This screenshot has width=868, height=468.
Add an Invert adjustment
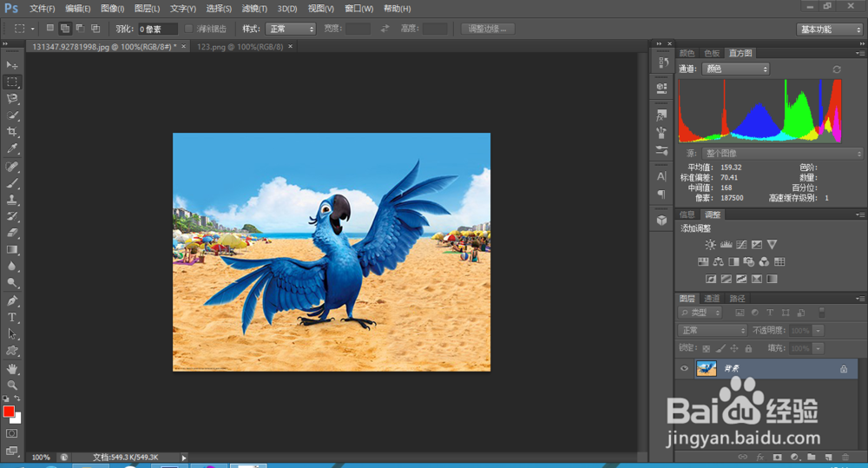coord(711,279)
